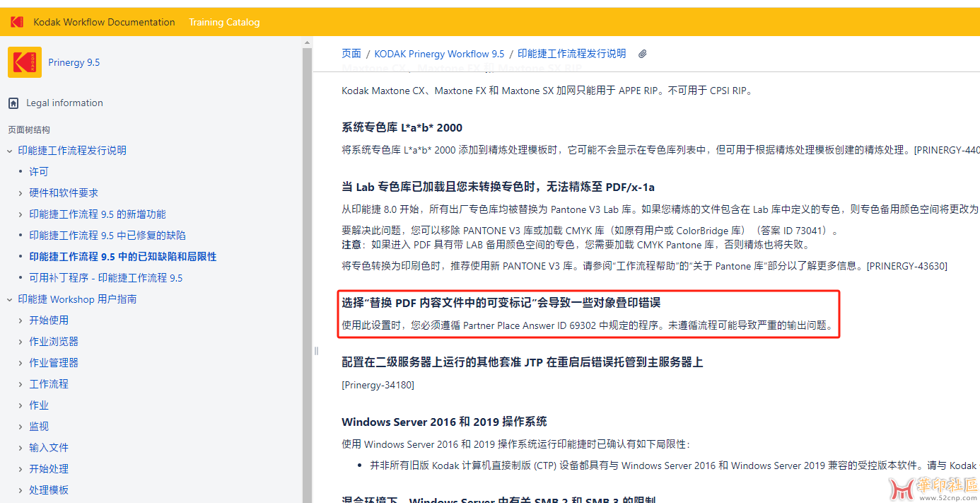This screenshot has width=980, height=503.
Task: Open the 作业 page in sidebar
Action: [39, 405]
